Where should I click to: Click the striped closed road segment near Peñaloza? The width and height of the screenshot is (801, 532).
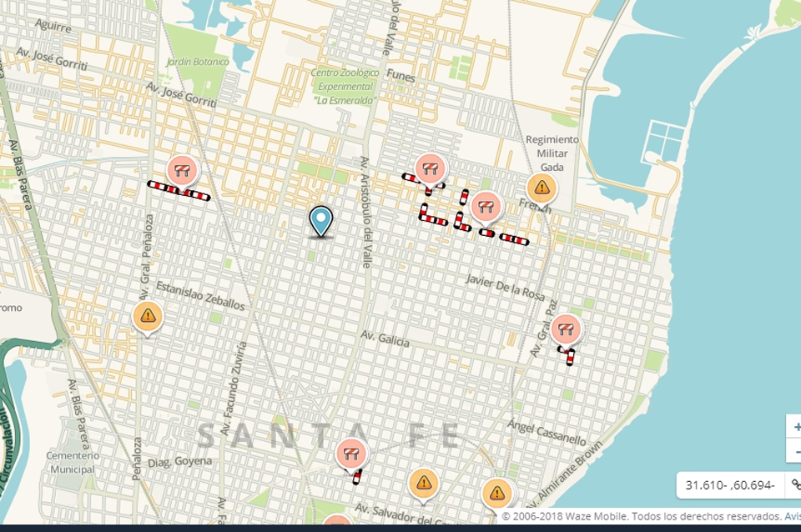[179, 190]
